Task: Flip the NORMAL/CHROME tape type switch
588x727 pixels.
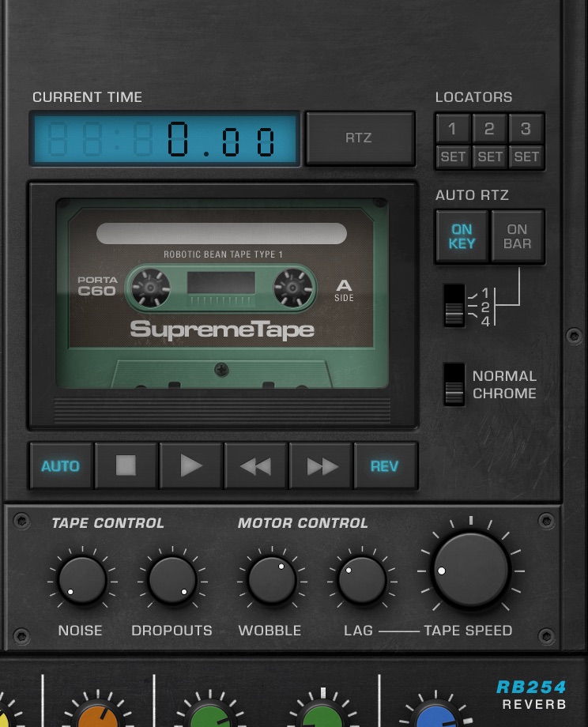Action: [x=454, y=384]
